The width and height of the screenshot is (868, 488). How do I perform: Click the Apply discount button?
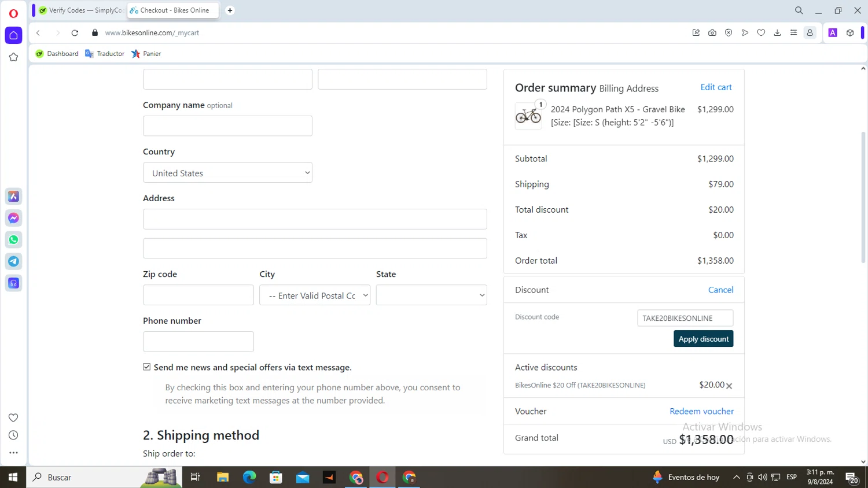pos(703,339)
